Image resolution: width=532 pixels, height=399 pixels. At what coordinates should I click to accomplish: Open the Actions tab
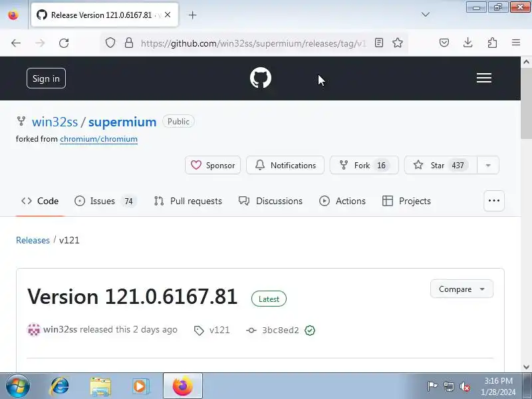(x=342, y=201)
